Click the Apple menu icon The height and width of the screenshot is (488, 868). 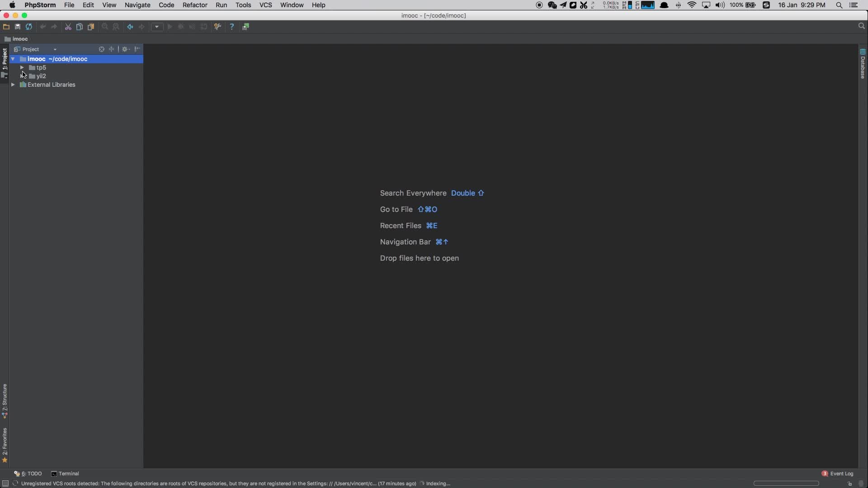(12, 5)
